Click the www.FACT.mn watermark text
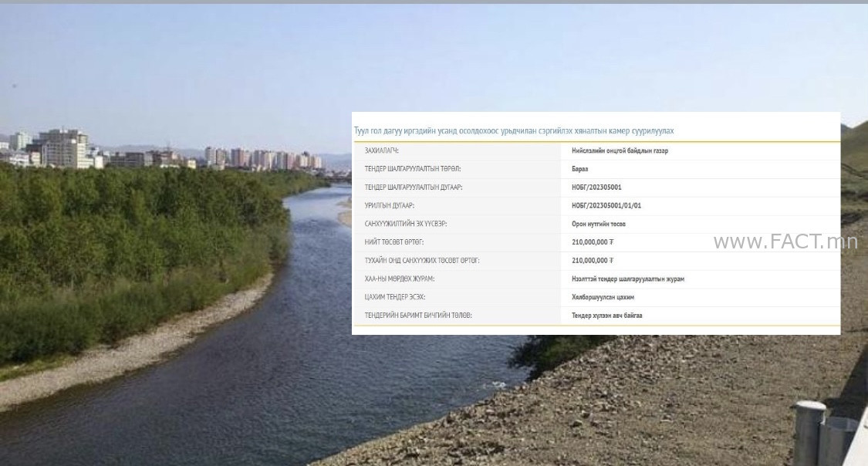Image resolution: width=868 pixels, height=466 pixels. (785, 241)
